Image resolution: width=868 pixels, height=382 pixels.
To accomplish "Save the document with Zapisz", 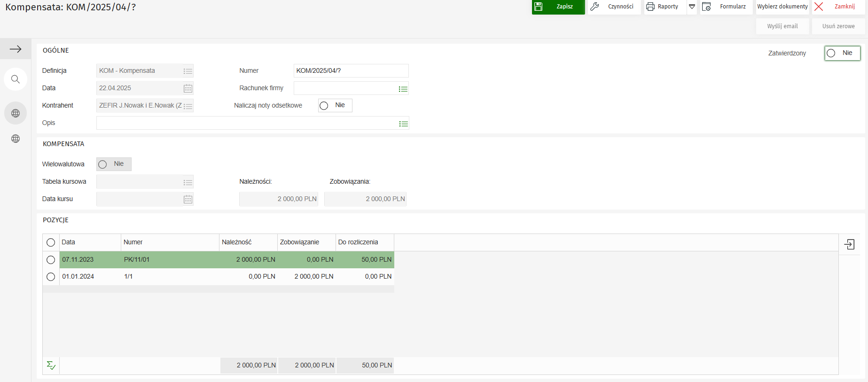I will (558, 7).
